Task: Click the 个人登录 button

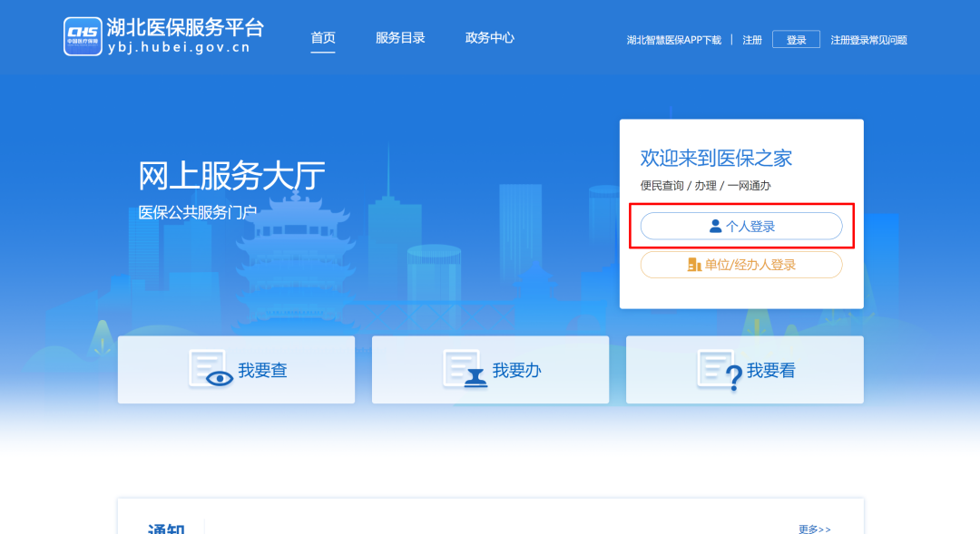Action: [741, 227]
